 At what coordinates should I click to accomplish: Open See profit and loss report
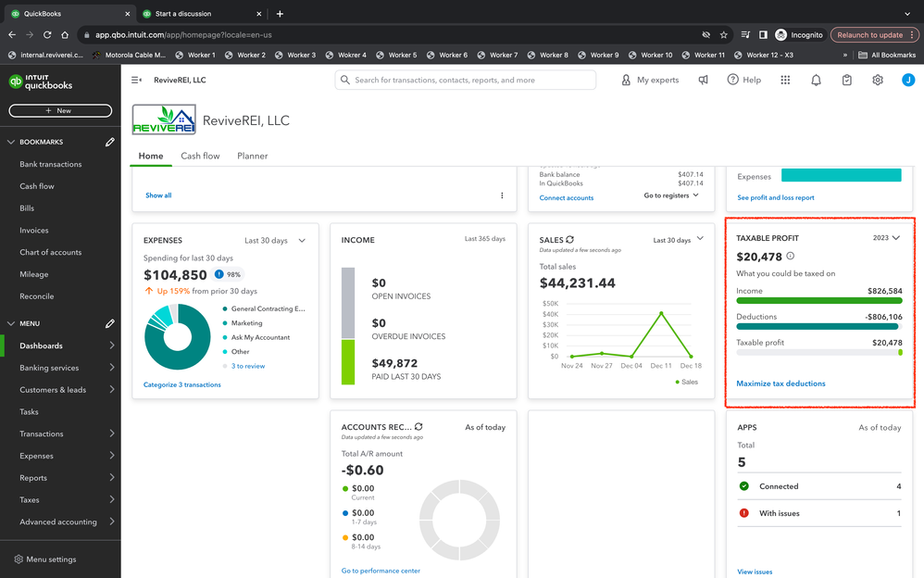tap(776, 197)
